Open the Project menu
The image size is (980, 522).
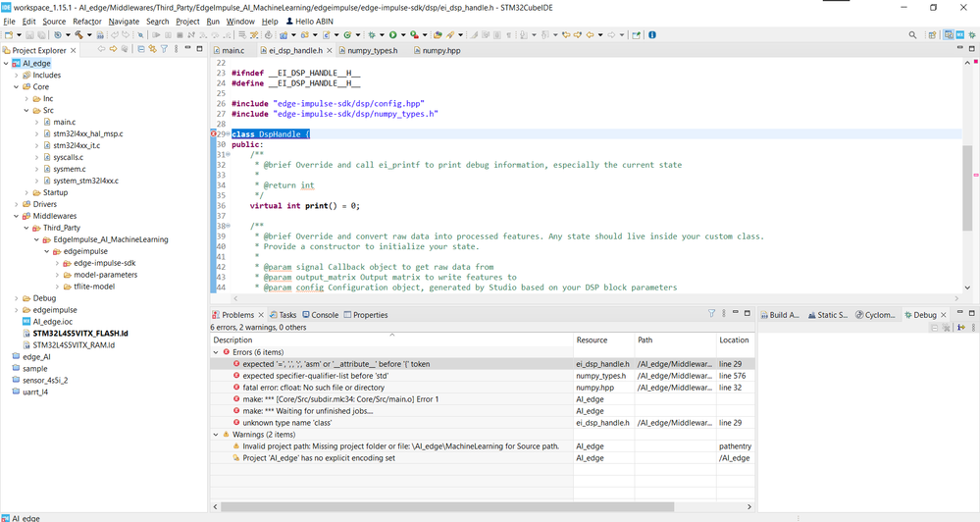[187, 22]
